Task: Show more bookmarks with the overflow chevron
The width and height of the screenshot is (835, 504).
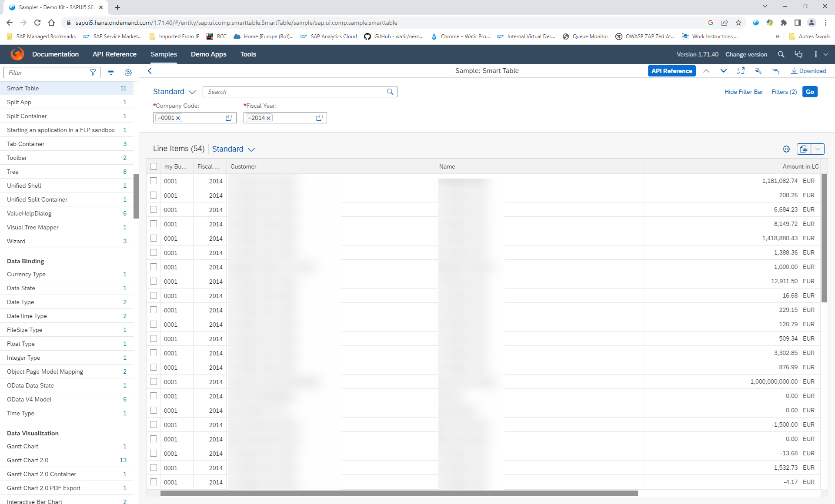Action: click(778, 36)
